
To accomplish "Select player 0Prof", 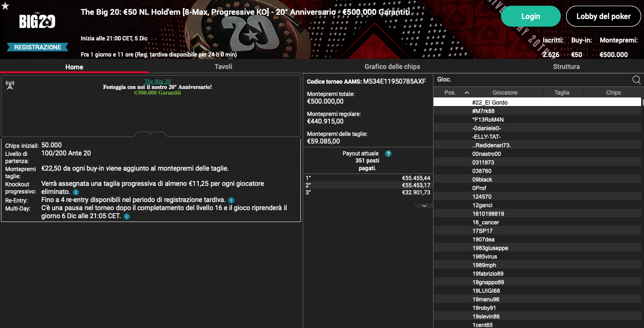I will pos(537,188).
